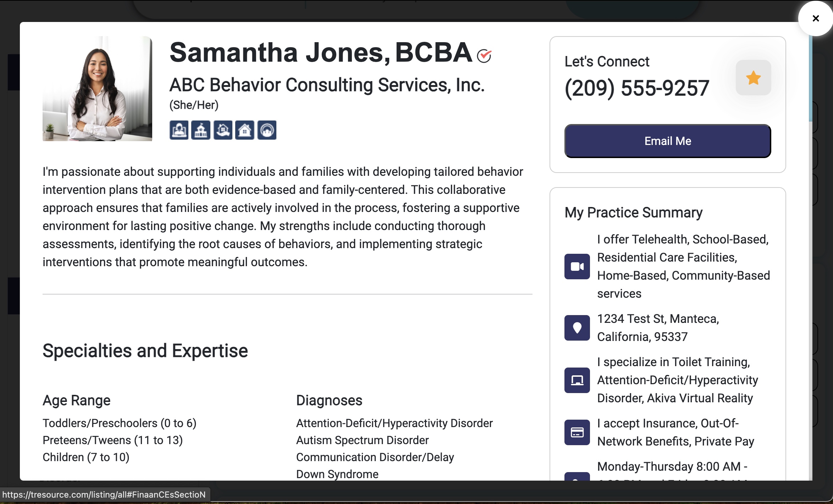Click the 1234 Test St, Manteca address
833x504 pixels.
click(x=658, y=327)
